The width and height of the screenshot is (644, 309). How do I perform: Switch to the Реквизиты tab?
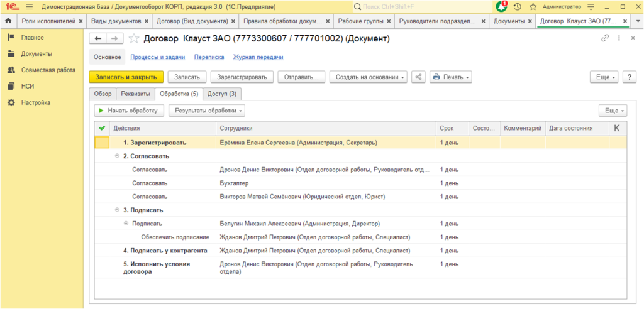click(135, 94)
